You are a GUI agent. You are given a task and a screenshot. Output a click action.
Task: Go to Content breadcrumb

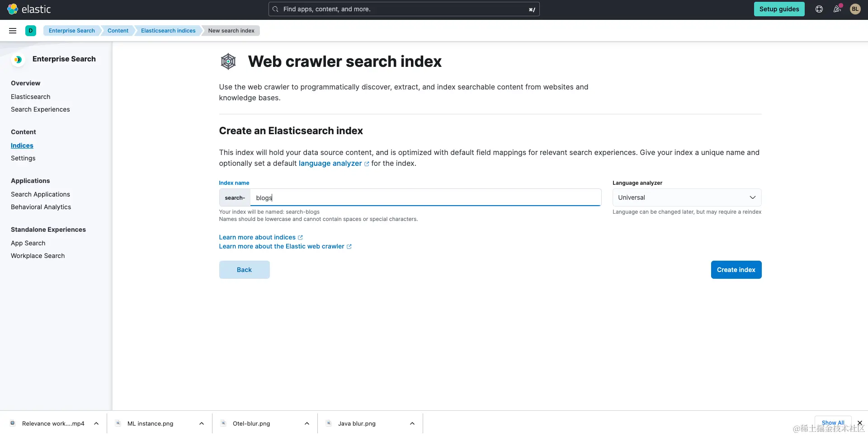pos(118,31)
